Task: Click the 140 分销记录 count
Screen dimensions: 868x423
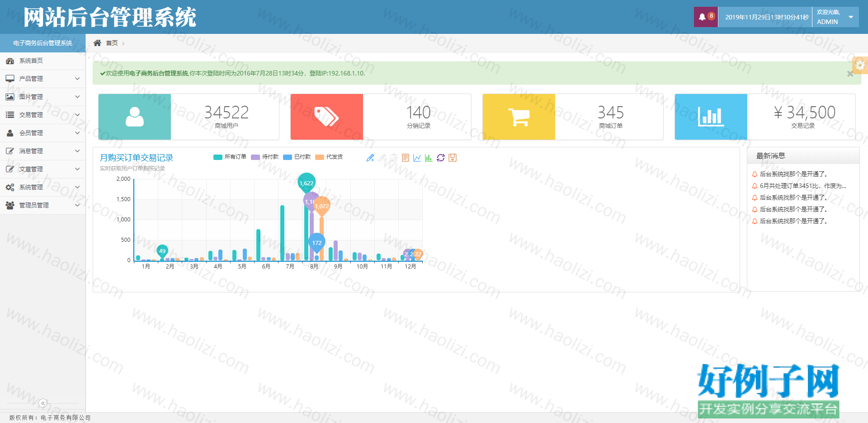Action: click(418, 112)
